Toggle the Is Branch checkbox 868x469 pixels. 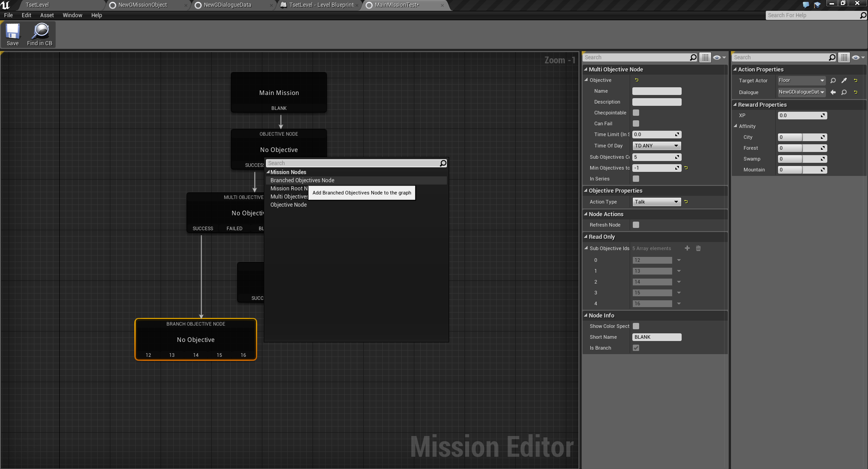(x=636, y=348)
